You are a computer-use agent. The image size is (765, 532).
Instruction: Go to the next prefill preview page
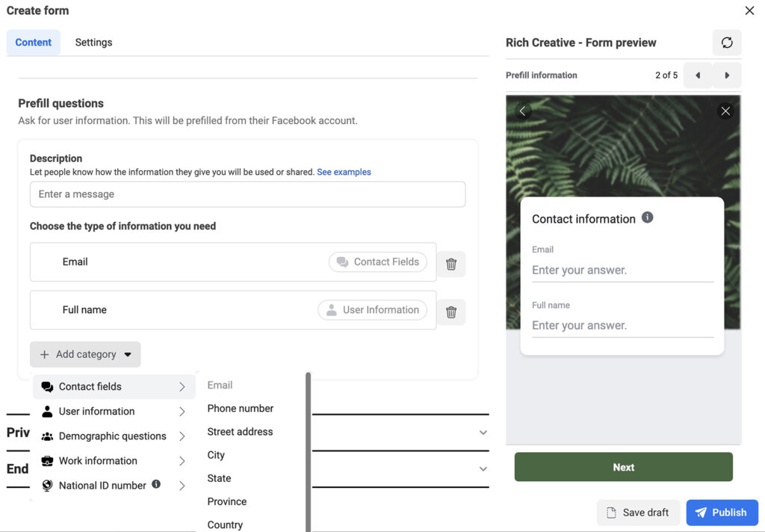[726, 75]
